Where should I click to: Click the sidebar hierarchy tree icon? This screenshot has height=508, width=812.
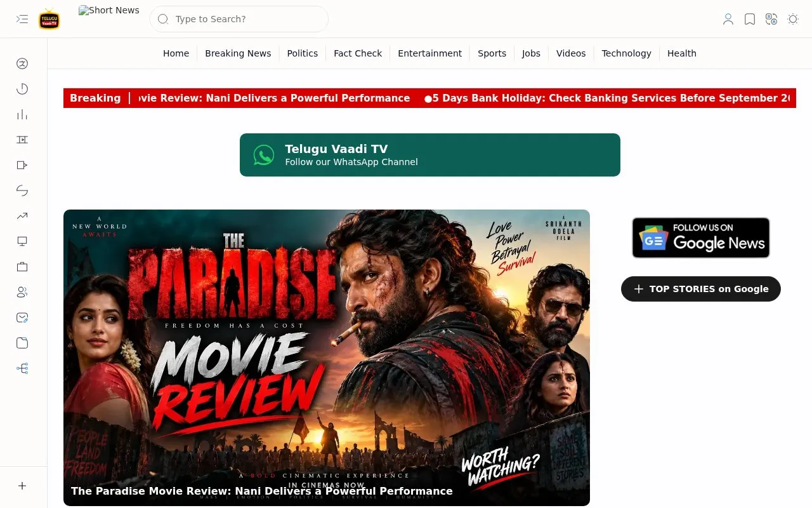point(22,368)
